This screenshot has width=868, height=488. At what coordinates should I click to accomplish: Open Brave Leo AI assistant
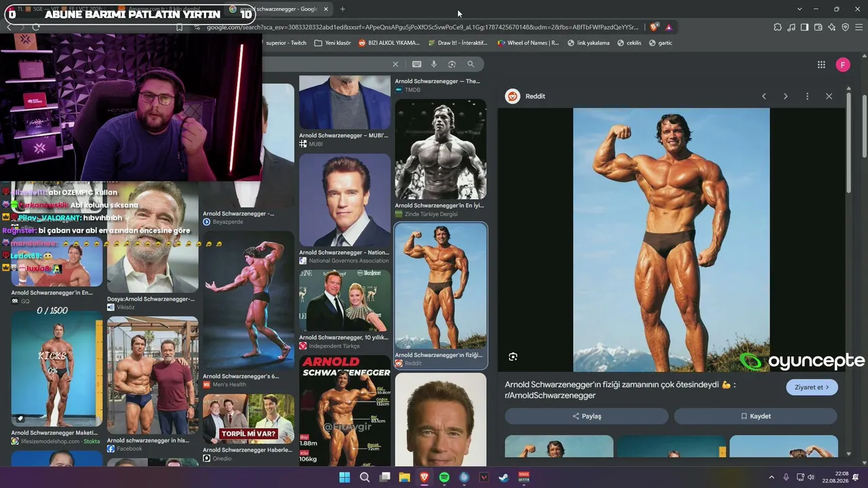[x=832, y=27]
